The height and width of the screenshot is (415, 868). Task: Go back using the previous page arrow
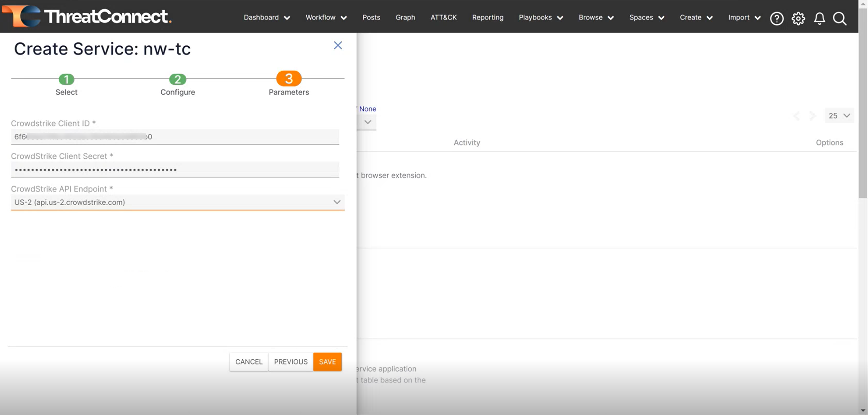797,116
